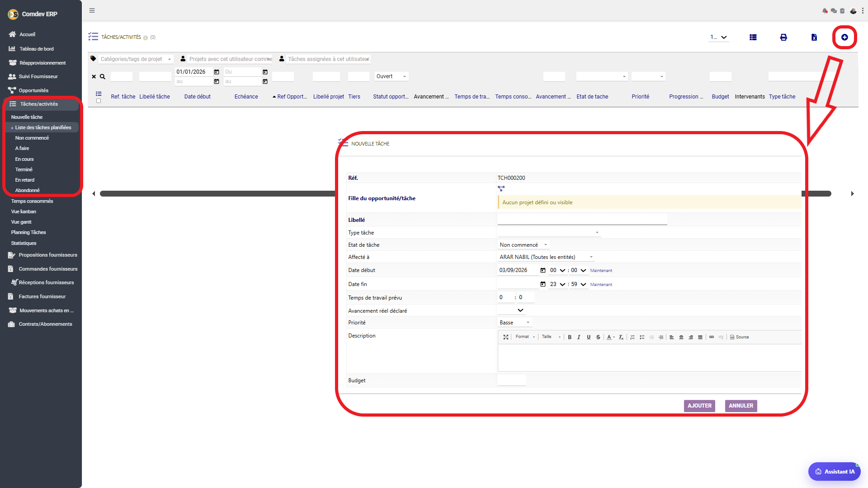Open the Date début calendar in the form
The width and height of the screenshot is (868, 488).
tap(543, 270)
